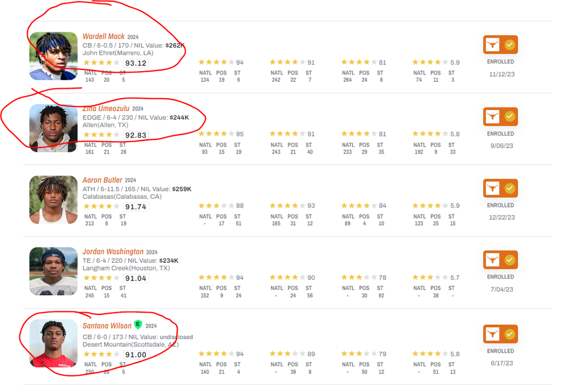Screen dimensions: 588x385
Task: Select Aaron Butler's player photo
Action: tap(54, 200)
